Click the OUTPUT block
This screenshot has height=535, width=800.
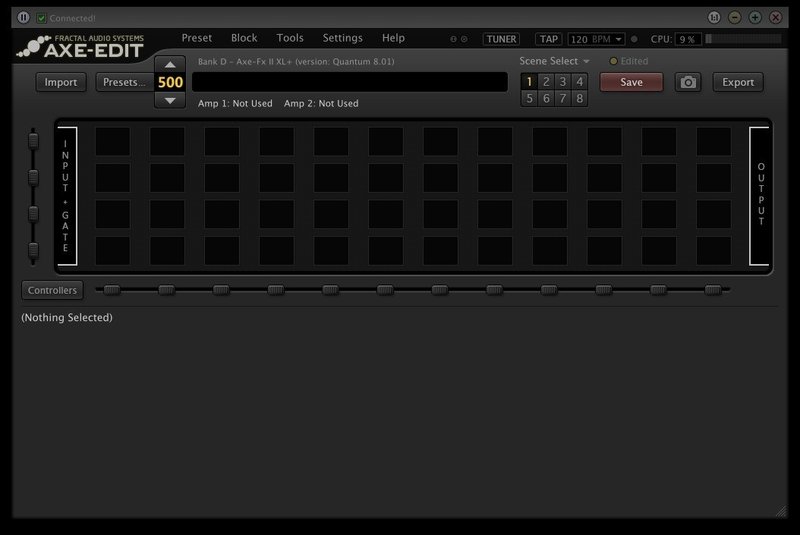pyautogui.click(x=760, y=196)
